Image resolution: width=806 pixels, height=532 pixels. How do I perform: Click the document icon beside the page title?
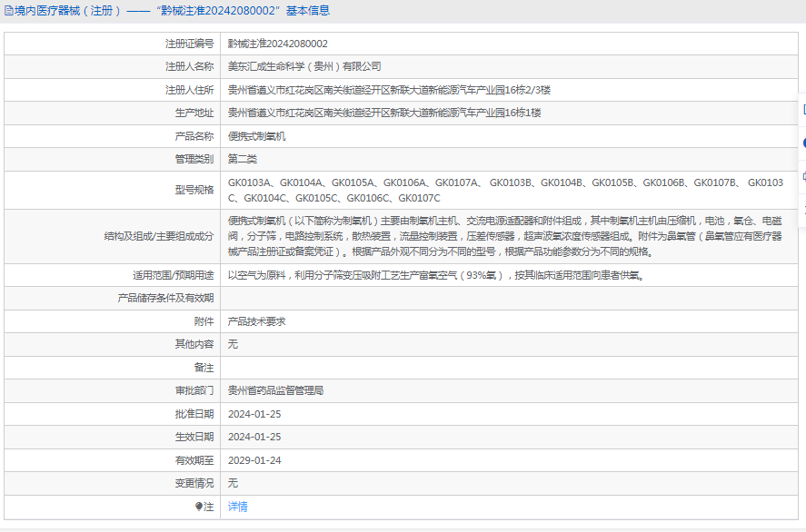(x=9, y=11)
